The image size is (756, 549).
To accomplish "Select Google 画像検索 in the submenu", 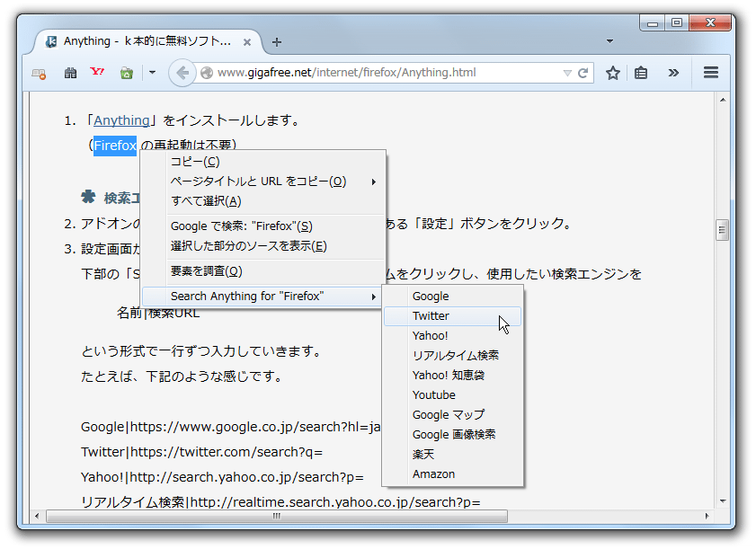I will pos(452,434).
